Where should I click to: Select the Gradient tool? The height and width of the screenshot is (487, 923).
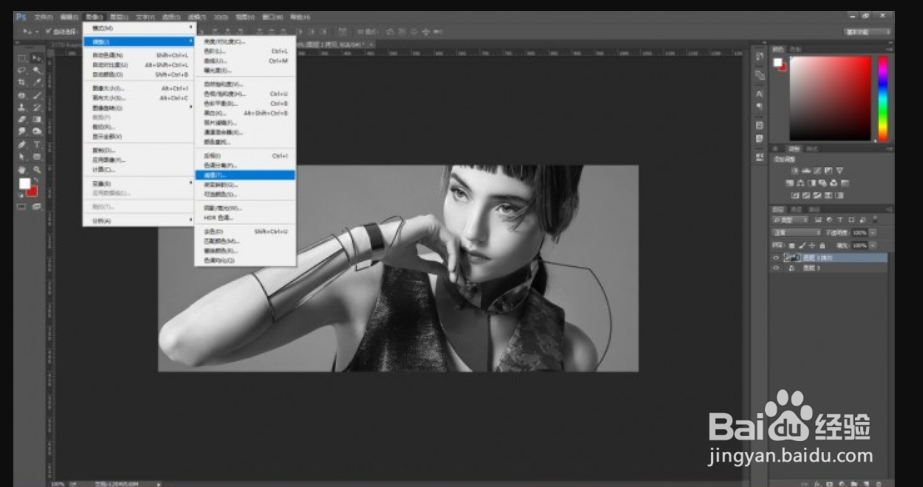(37, 120)
